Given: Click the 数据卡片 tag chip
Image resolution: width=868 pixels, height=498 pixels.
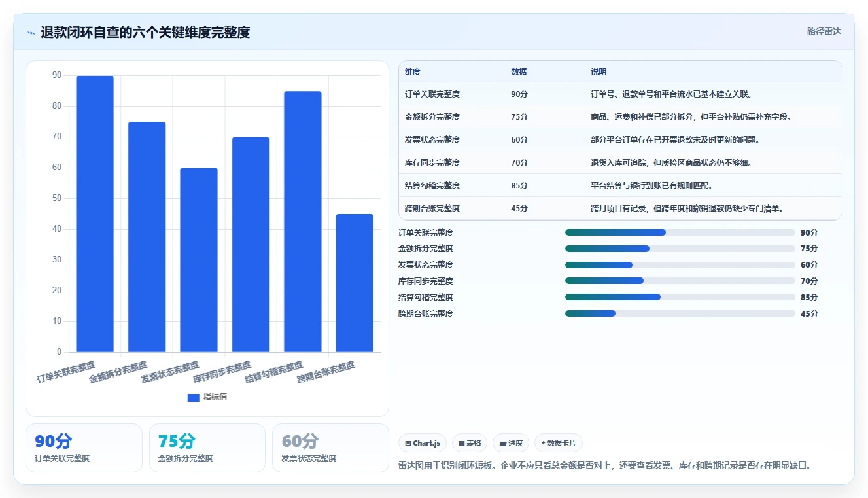Looking at the screenshot, I should click(559, 443).
